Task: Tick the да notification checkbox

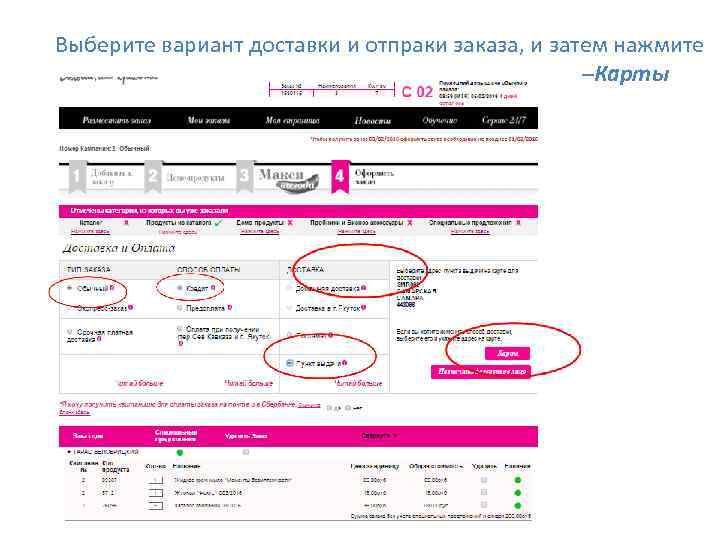Action: click(329, 408)
